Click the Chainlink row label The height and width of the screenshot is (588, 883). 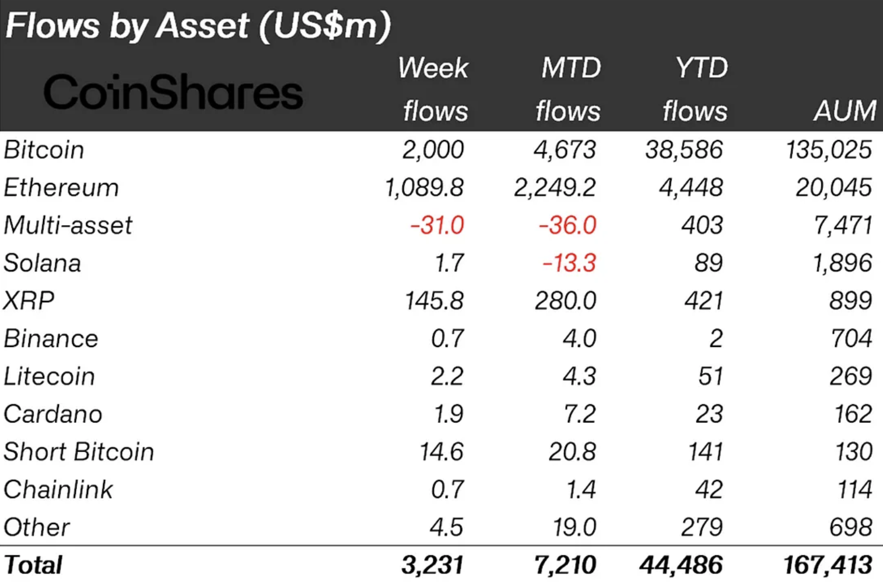coord(58,489)
